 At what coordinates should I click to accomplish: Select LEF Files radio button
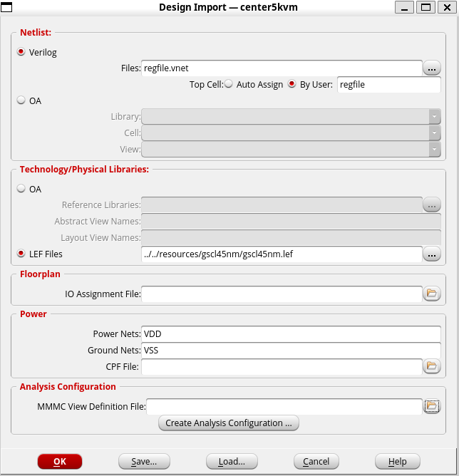21,254
